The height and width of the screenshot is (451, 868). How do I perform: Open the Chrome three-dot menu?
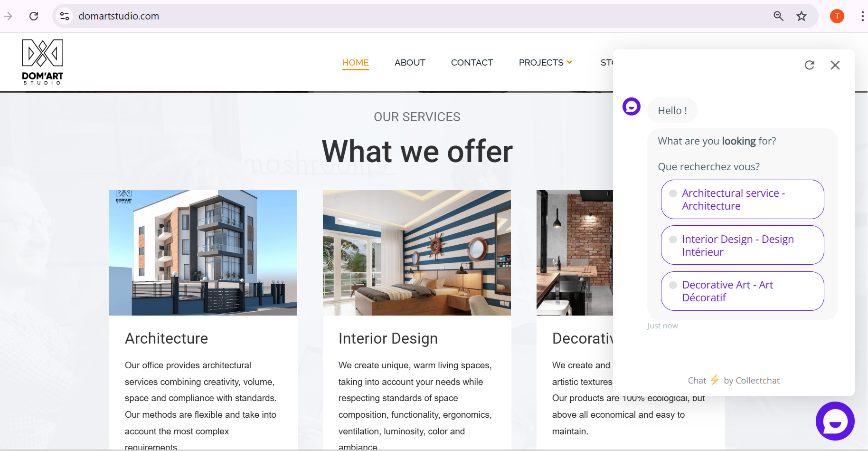[x=862, y=16]
